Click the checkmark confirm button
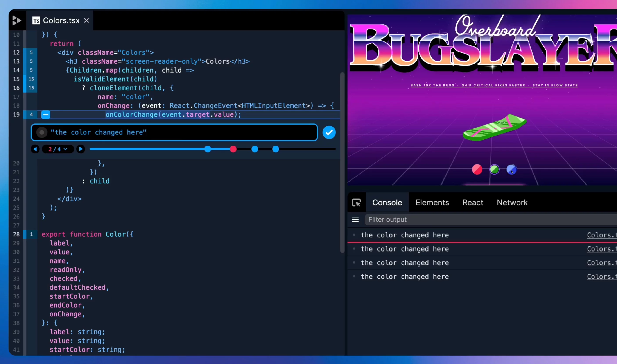This screenshot has width=617, height=364. 329,132
